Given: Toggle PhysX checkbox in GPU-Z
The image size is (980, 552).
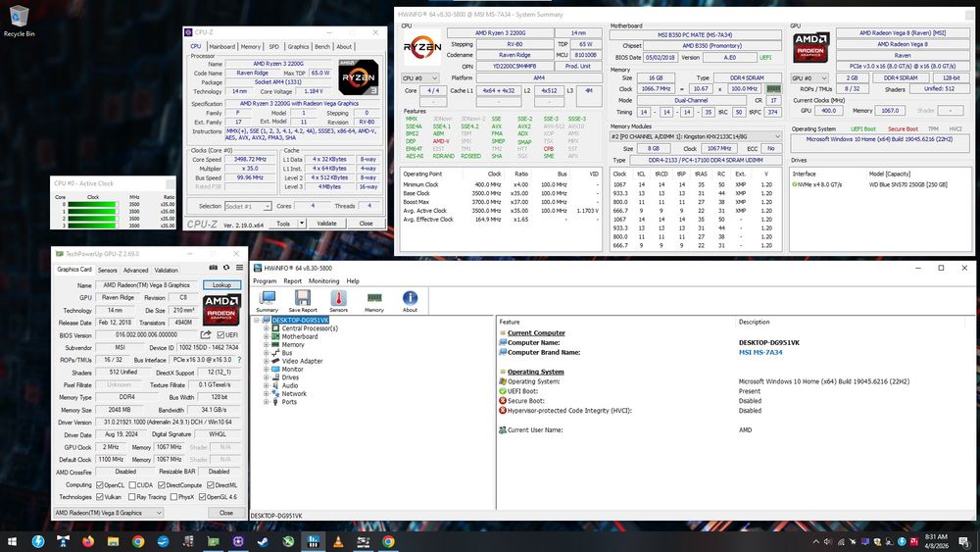Looking at the screenshot, I should tap(173, 497).
